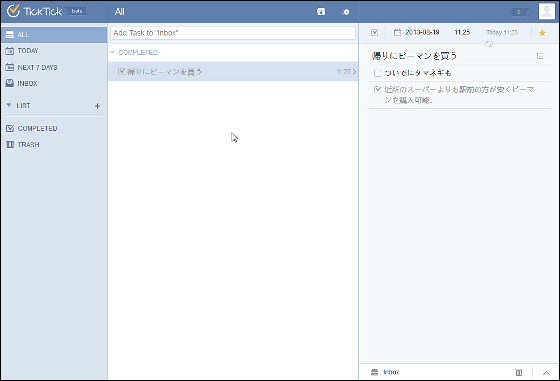This screenshot has width=560, height=381.
Task: Toggle the checklist mode icon
Action: click(540, 56)
